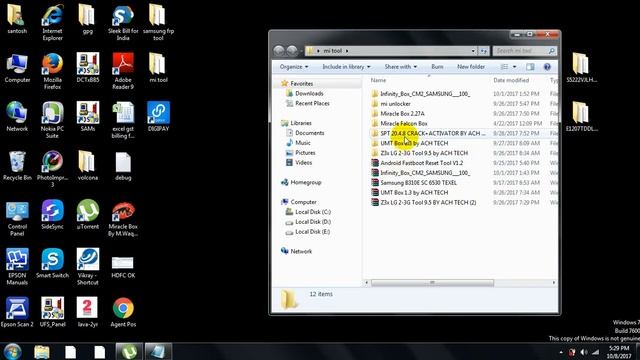The height and width of the screenshot is (360, 640).
Task: Launch Agent Pos Chrome shortcut
Action: tap(123, 313)
